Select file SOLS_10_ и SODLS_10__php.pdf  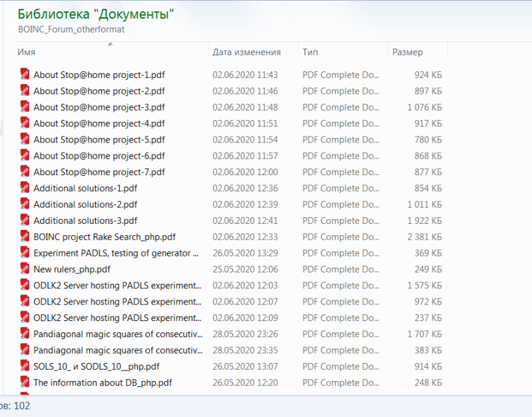tap(97, 366)
